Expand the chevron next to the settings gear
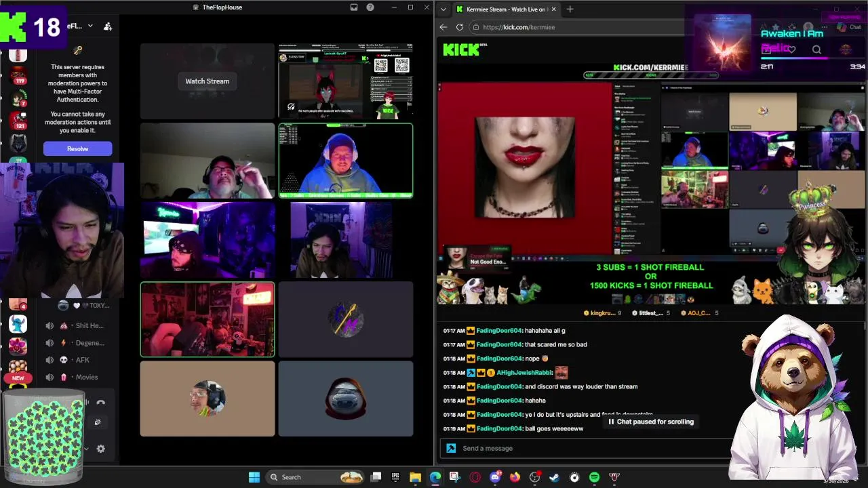Screen dimensions: 868x488 [x=86, y=449]
